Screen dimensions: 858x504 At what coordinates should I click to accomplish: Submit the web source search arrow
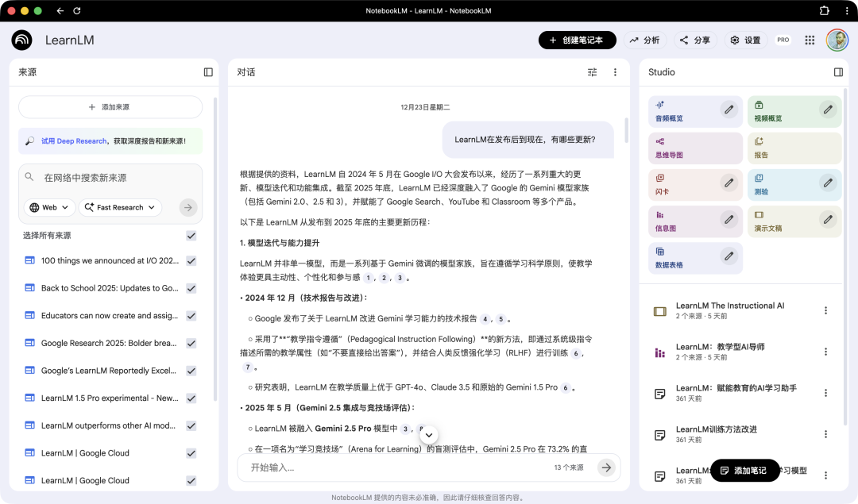coord(187,208)
